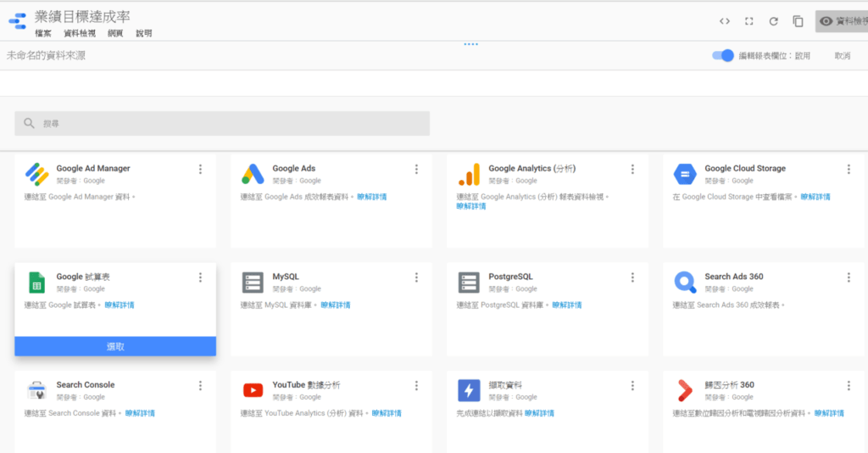
Task: Open 瞭解詳情 link under MySQL
Action: click(336, 305)
